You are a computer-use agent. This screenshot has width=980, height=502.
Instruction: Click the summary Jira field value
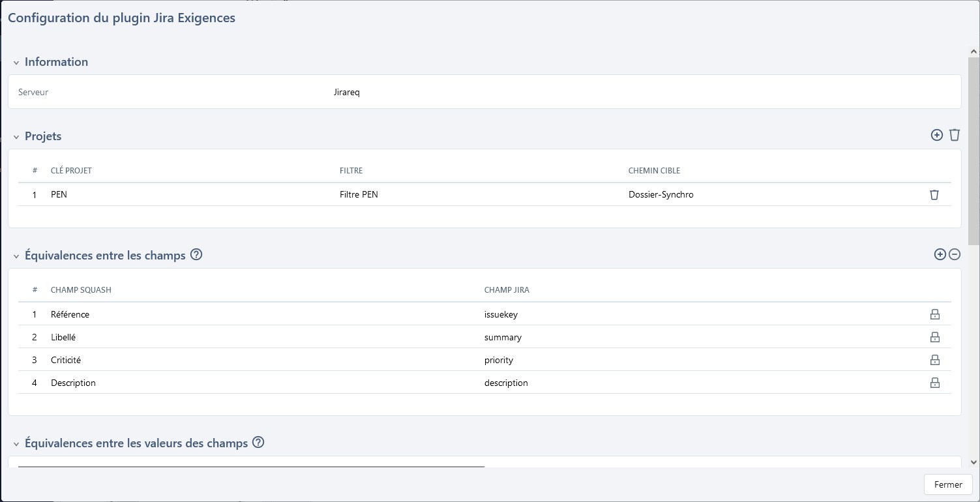tap(503, 337)
